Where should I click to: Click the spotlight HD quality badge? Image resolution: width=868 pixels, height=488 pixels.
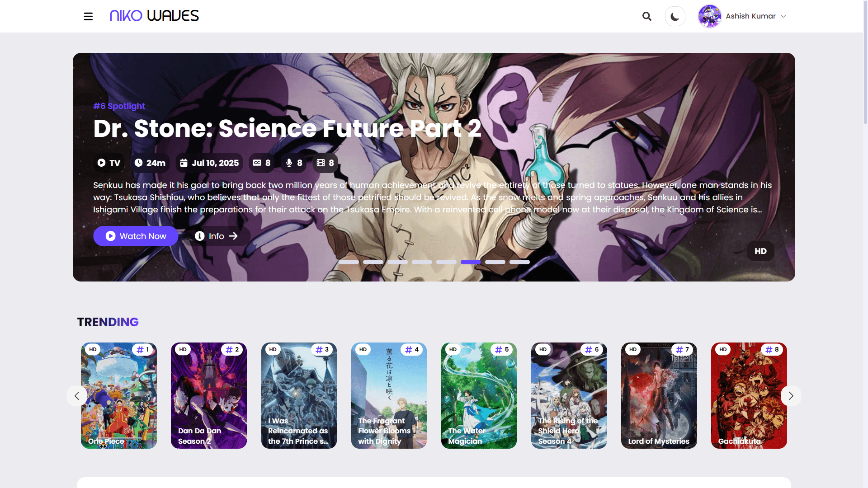pos(760,251)
